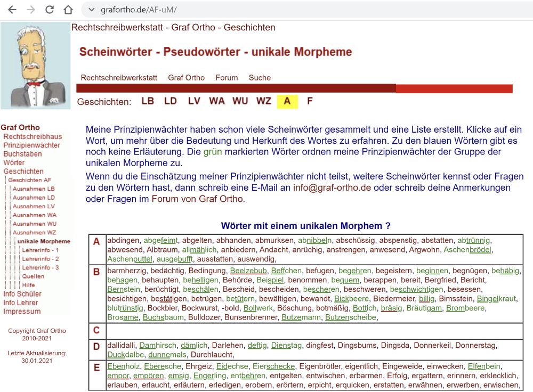
Task: Open Rechtschreibhaus in the sidebar
Action: pos(32,136)
